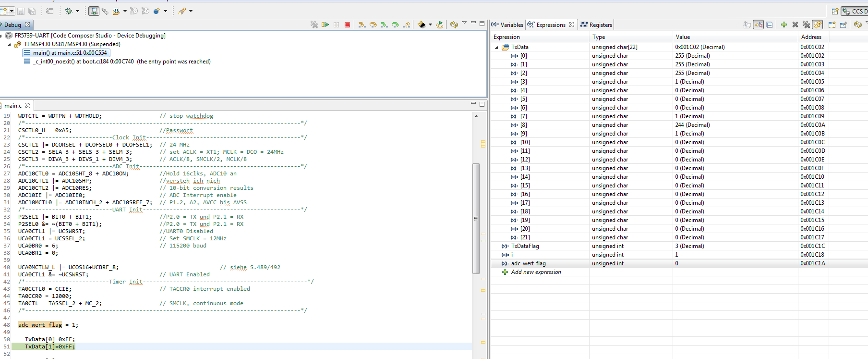Click Remove All Expressions double-X icon
Image resolution: width=868 pixels, height=359 pixels.
(x=806, y=25)
